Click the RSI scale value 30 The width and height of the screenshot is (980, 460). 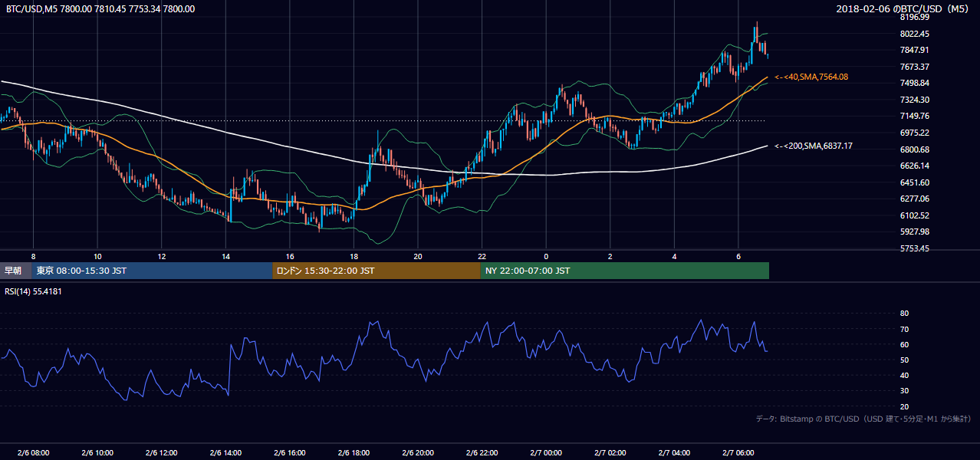click(904, 391)
